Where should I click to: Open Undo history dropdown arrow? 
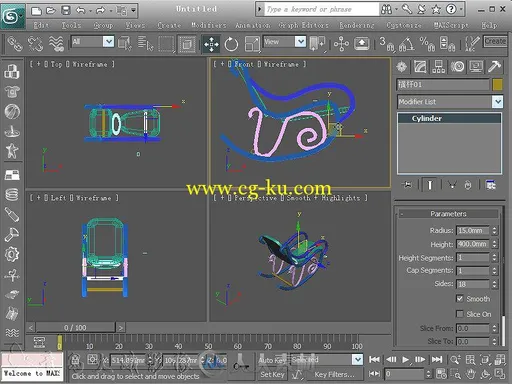click(x=90, y=11)
